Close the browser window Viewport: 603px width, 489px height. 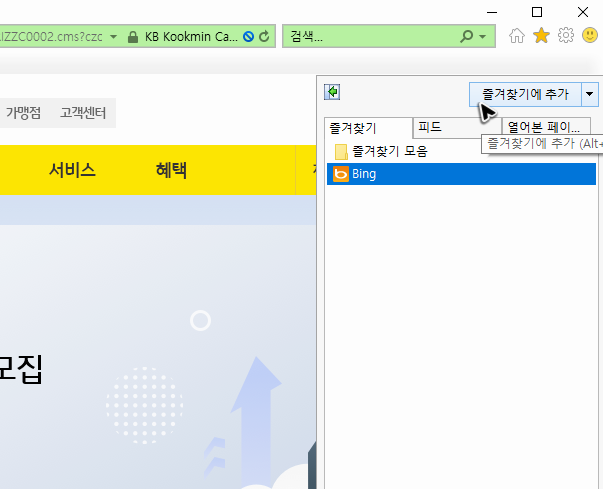coord(583,12)
